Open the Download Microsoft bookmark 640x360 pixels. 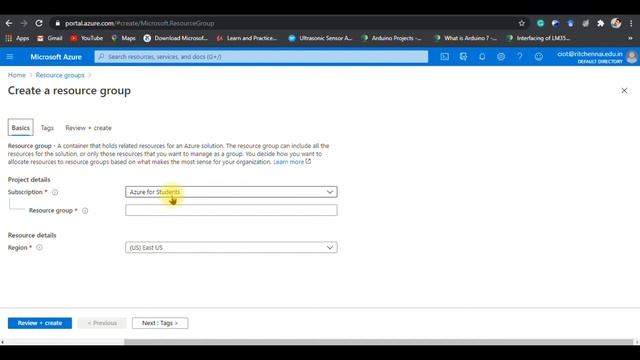(176, 38)
